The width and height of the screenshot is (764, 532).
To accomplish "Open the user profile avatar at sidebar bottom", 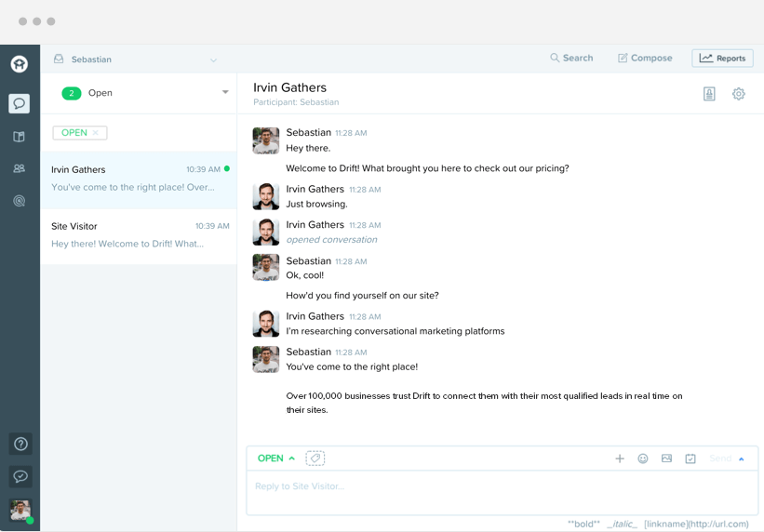I will 20,511.
